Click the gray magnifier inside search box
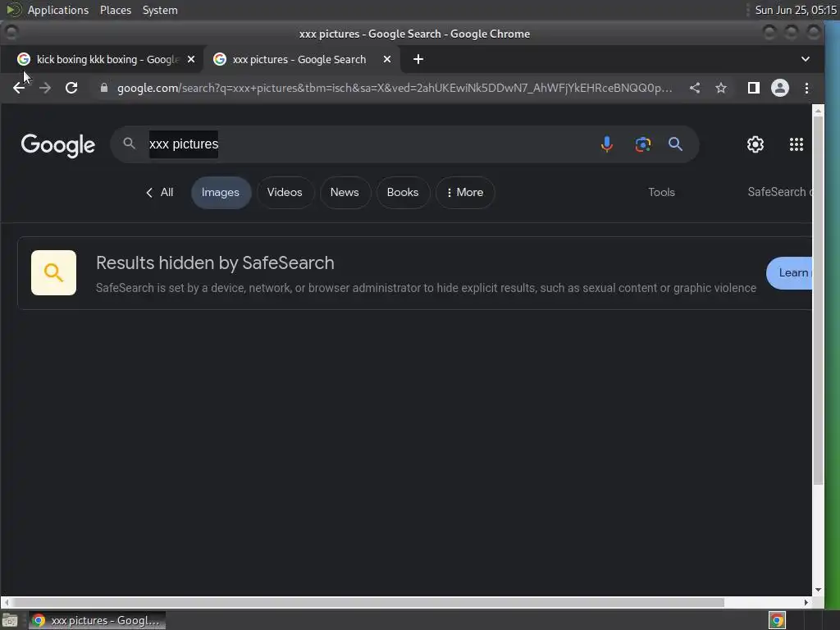This screenshot has width=840, height=630. (x=129, y=143)
